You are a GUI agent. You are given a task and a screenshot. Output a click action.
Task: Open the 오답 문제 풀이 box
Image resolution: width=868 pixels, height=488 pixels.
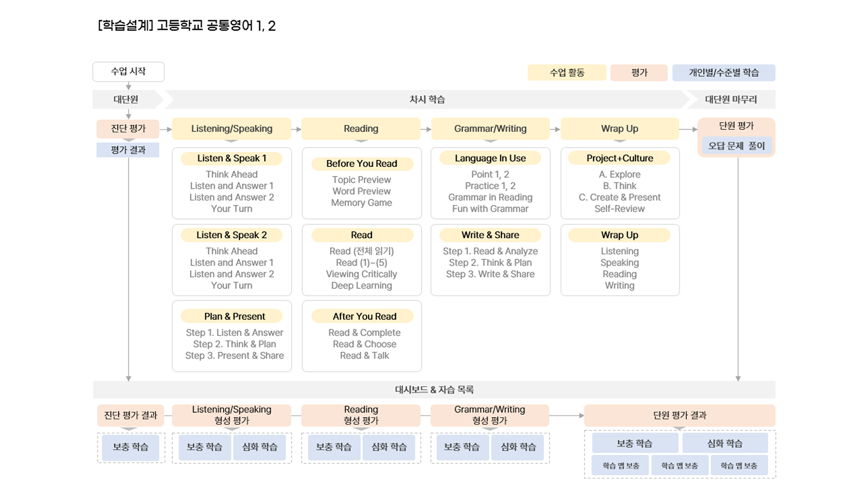pos(737,146)
